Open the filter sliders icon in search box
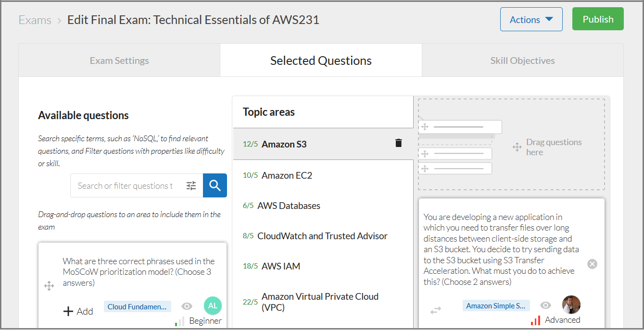 (191, 186)
